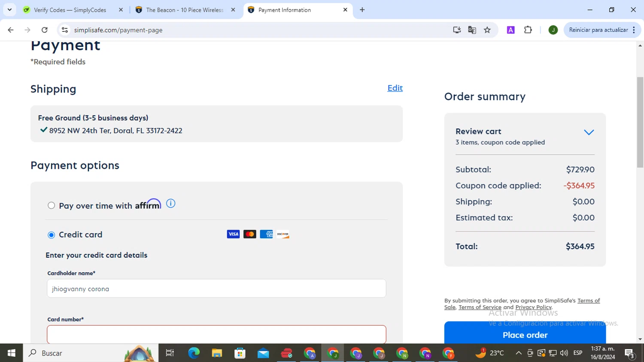The height and width of the screenshot is (362, 644).
Task: Reload the SimpliSafe payment page
Action: 45,30
